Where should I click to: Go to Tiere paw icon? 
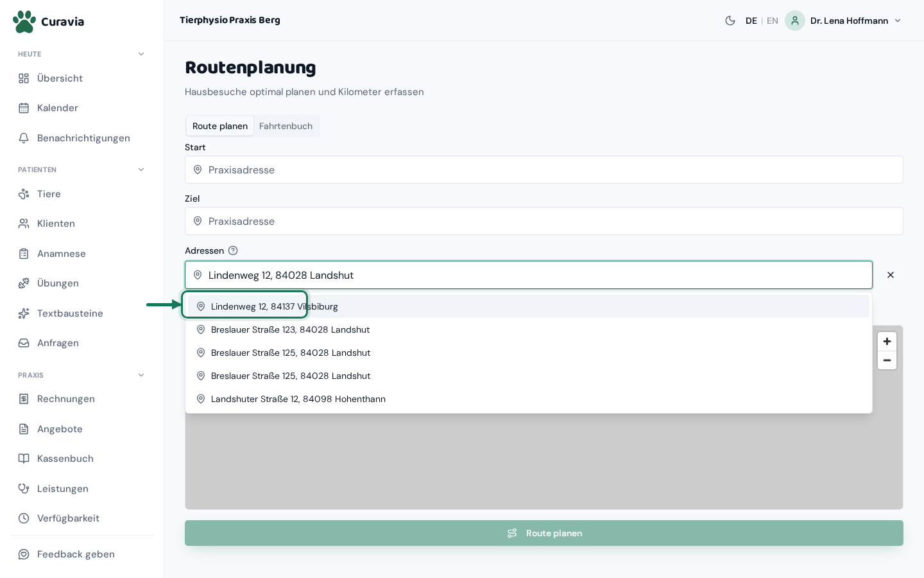[24, 194]
